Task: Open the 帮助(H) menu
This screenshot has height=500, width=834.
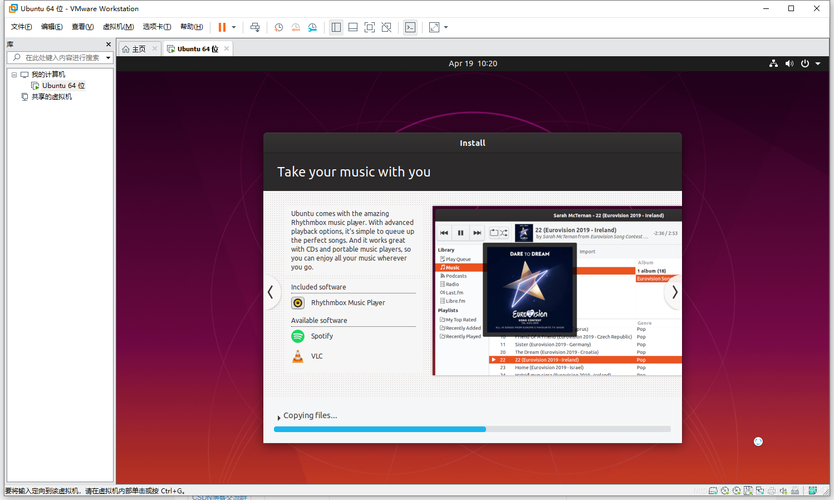Action: pos(191,27)
